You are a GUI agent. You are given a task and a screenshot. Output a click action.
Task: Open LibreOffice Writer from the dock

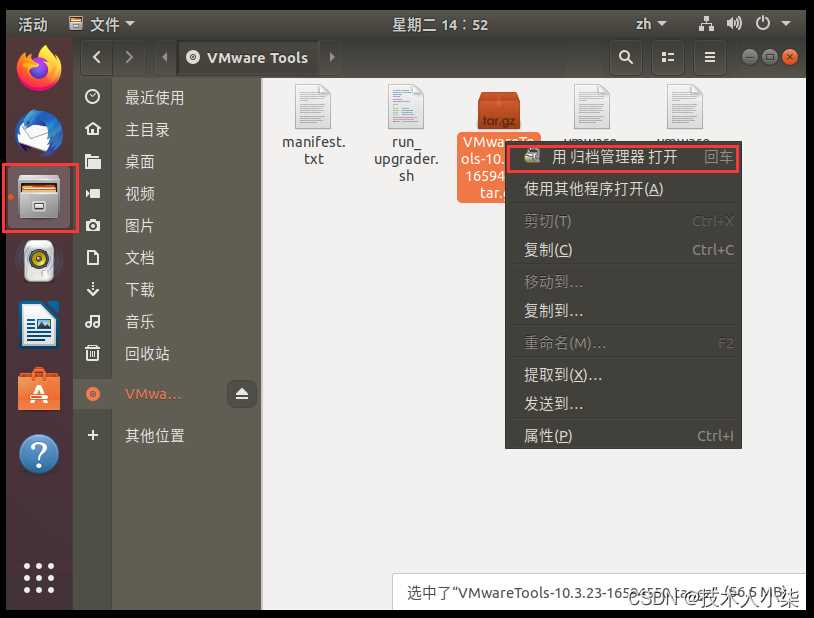click(x=39, y=326)
